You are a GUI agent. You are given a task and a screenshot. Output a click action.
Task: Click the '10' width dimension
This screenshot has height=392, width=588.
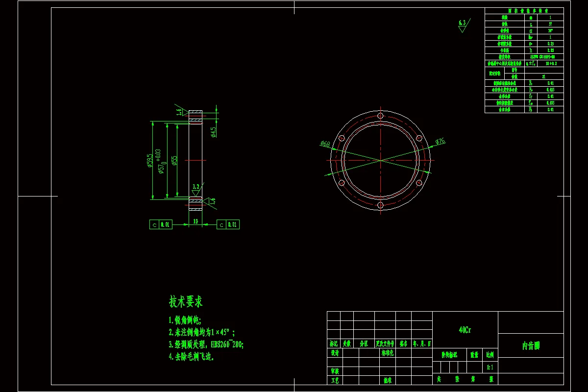pyautogui.click(x=196, y=221)
